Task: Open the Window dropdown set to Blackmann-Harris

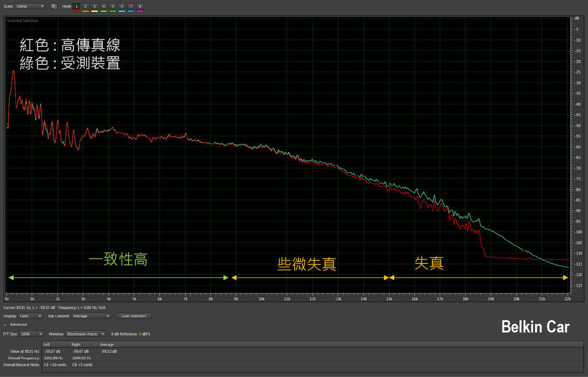Action: tap(86, 334)
